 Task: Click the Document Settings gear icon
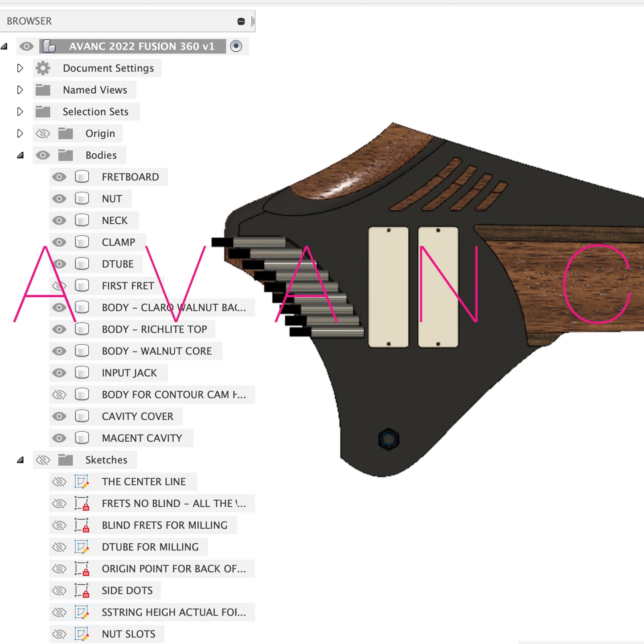(x=43, y=68)
